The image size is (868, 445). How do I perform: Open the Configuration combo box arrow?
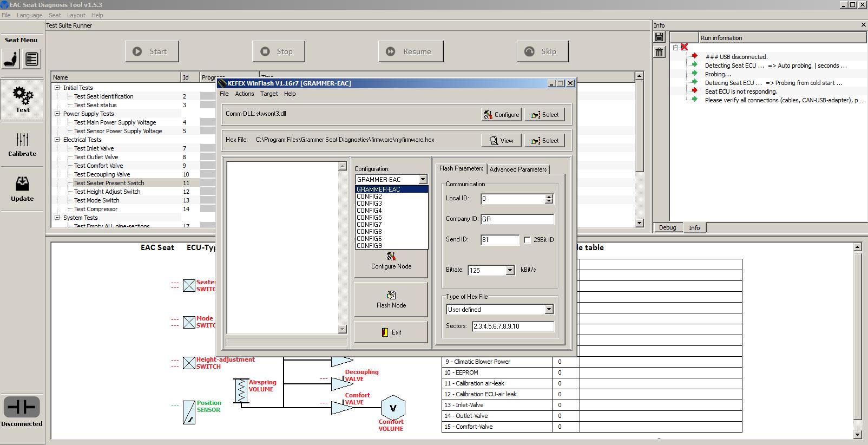423,179
